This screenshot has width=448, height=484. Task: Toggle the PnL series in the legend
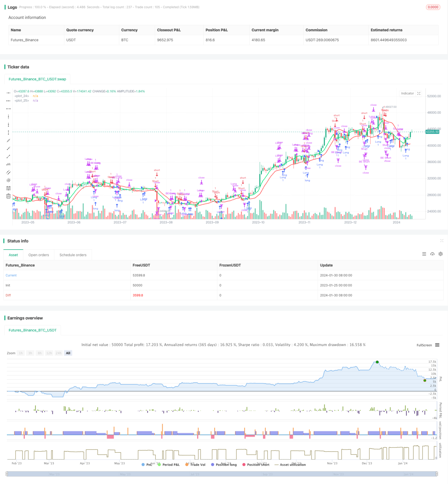point(147,465)
